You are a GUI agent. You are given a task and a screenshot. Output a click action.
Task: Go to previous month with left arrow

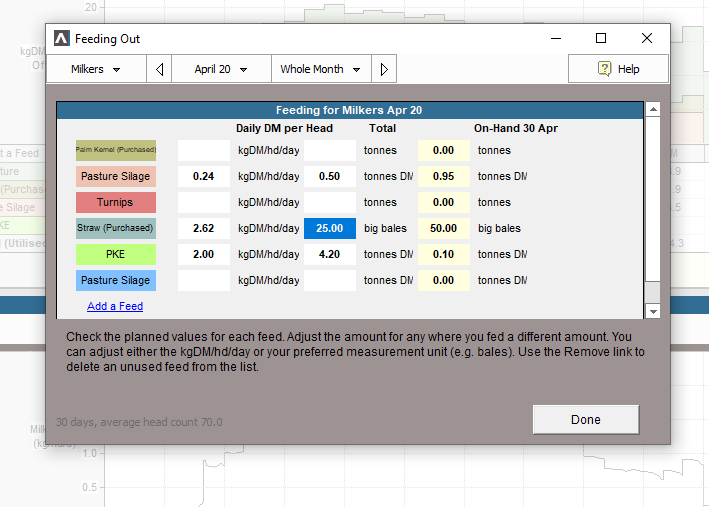pyautogui.click(x=159, y=69)
